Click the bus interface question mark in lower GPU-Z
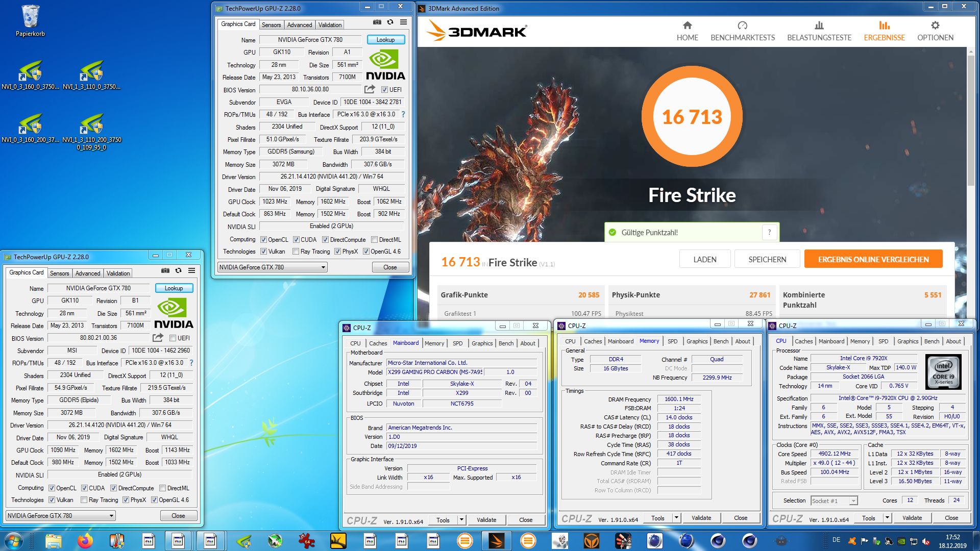 coord(191,363)
